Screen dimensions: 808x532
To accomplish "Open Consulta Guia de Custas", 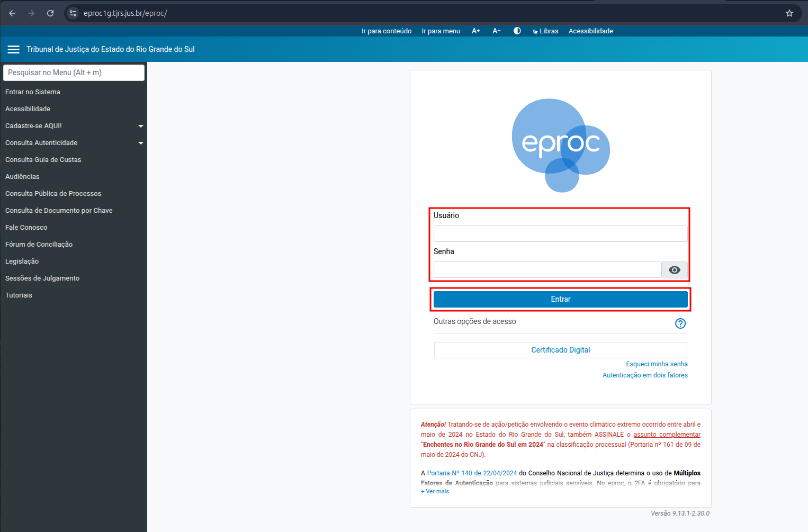I will point(43,160).
